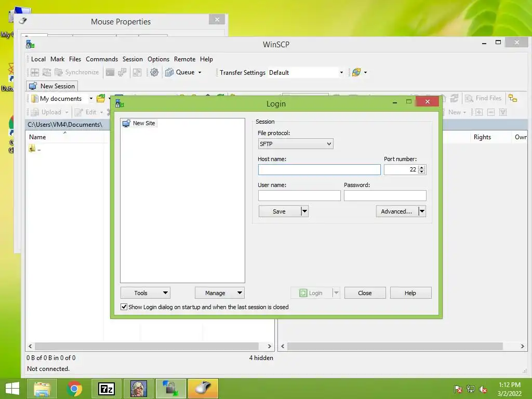Open the Queue dropdown arrow
This screenshot has width=532, height=399.
[200, 72]
